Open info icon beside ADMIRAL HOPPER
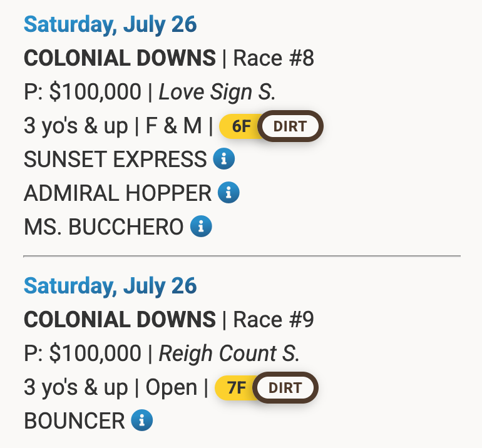482x448 pixels. click(x=228, y=193)
